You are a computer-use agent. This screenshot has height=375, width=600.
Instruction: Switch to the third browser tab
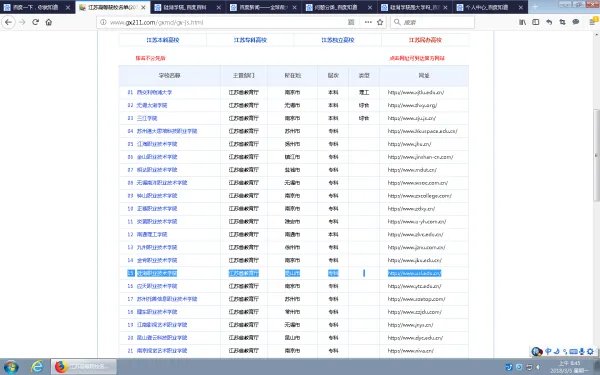pos(188,7)
